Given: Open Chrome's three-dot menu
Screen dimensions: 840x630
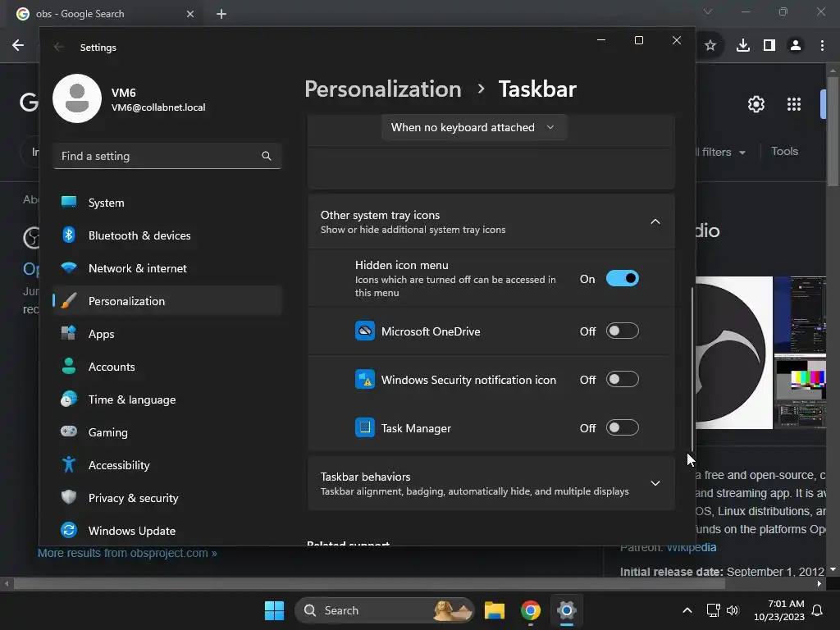Looking at the screenshot, I should pos(822,46).
